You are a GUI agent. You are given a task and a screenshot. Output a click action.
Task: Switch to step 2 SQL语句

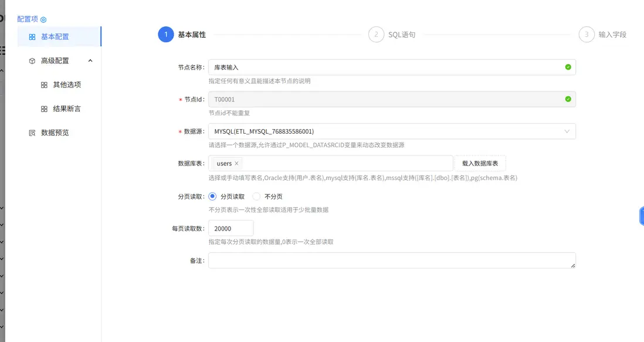click(377, 35)
